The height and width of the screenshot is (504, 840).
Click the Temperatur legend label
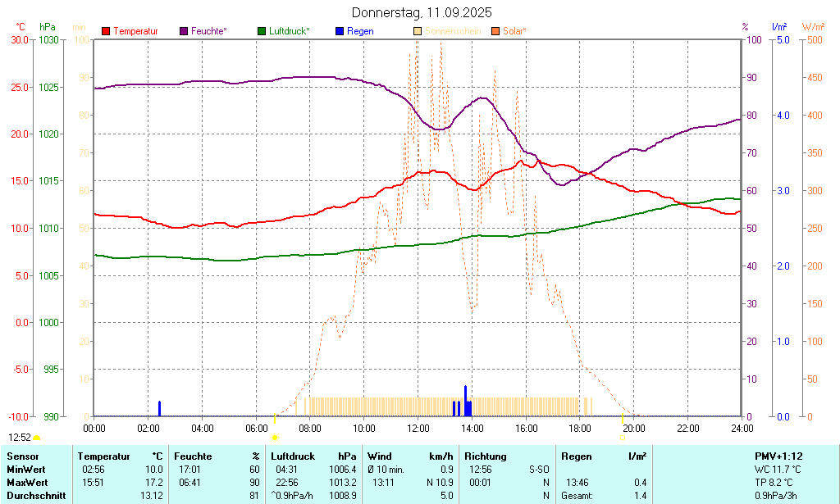pos(135,31)
